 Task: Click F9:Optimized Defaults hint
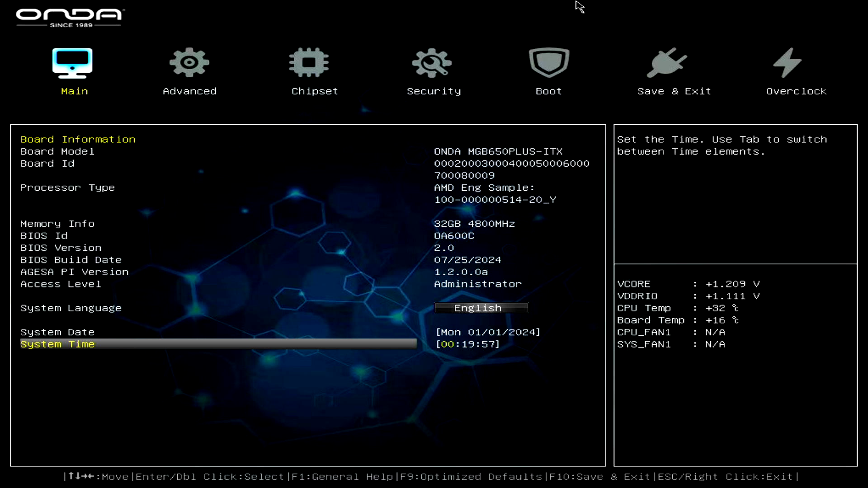point(471,477)
